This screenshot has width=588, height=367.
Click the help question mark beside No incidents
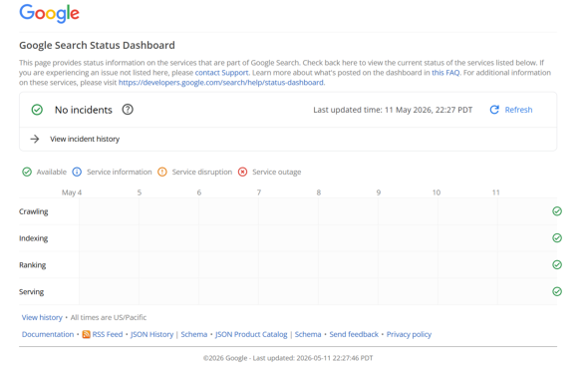click(x=128, y=110)
